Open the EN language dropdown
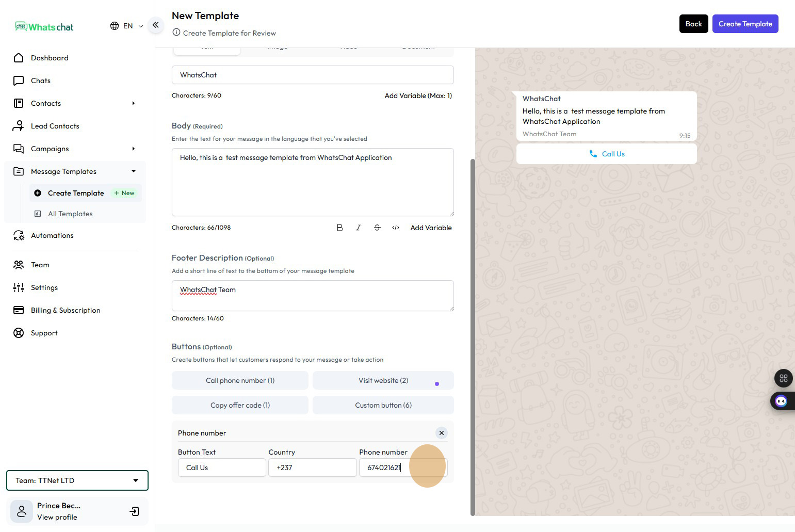 click(x=127, y=26)
